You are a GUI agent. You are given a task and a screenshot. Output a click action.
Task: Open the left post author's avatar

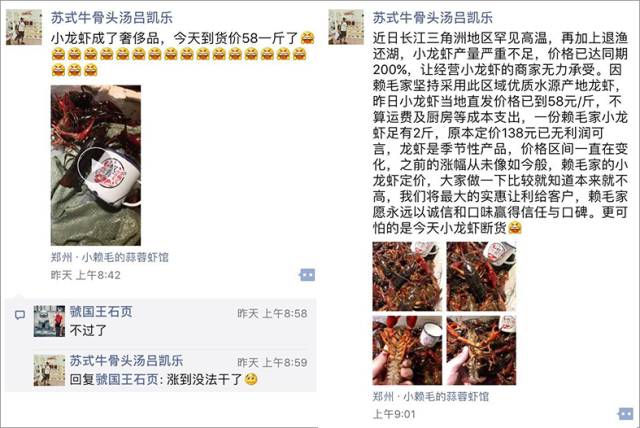pyautogui.click(x=24, y=27)
